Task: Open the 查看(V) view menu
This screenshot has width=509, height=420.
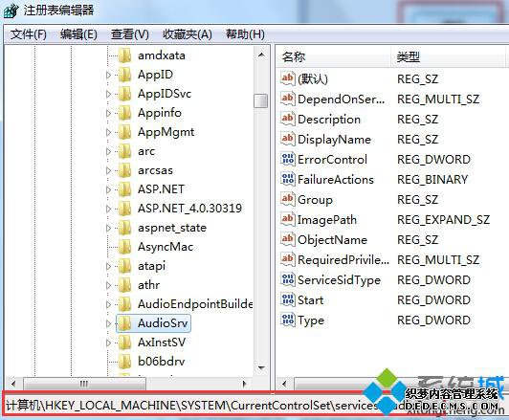Action: coord(130,34)
